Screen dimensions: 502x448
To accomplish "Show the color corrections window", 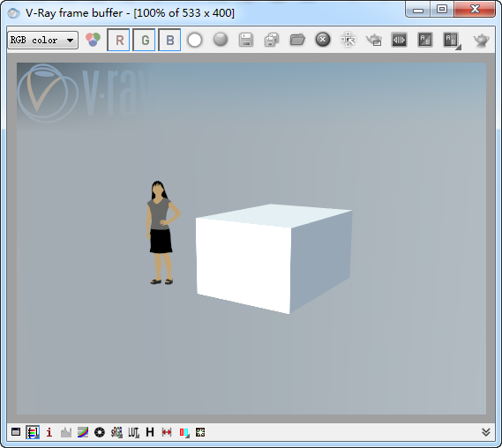I will (16, 432).
